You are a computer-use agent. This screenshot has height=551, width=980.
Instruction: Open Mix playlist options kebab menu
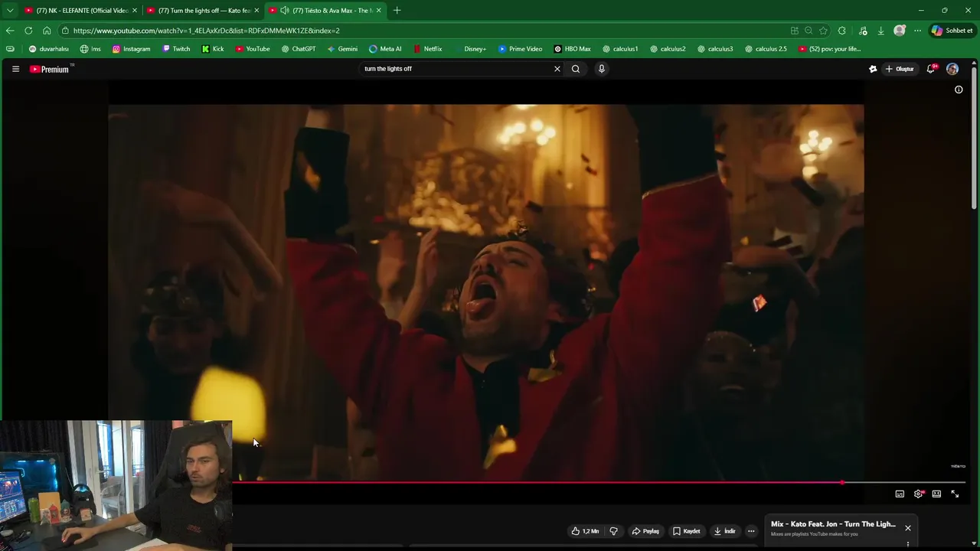pos(908,545)
